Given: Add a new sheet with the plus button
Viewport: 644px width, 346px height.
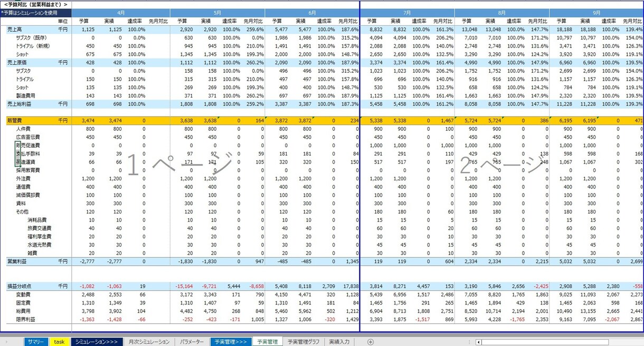Looking at the screenshot, I should pos(371,342).
